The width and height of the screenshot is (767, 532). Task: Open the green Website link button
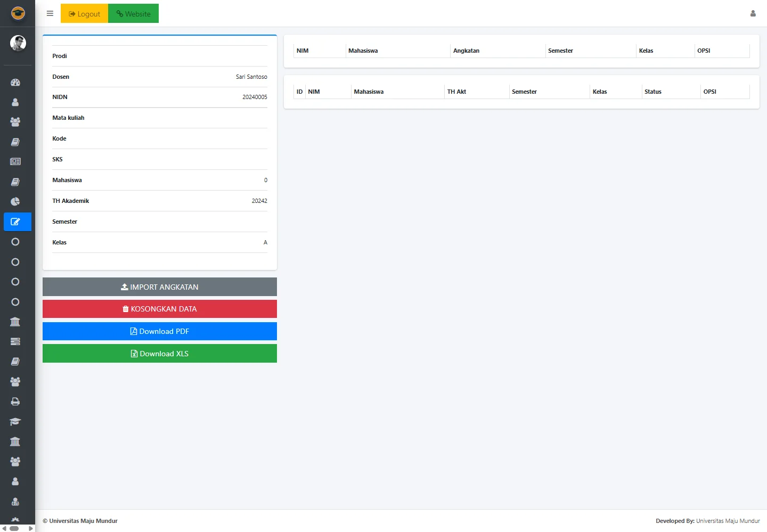tap(133, 14)
